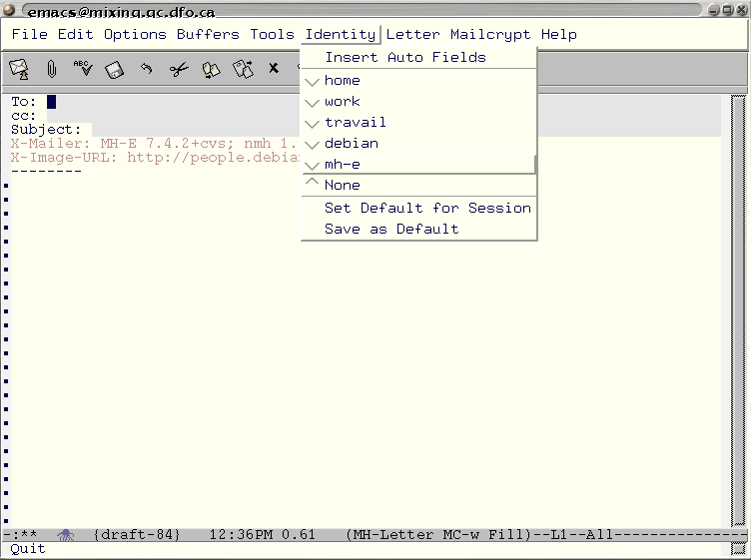
Task: Click the X kill draft icon
Action: click(x=274, y=68)
